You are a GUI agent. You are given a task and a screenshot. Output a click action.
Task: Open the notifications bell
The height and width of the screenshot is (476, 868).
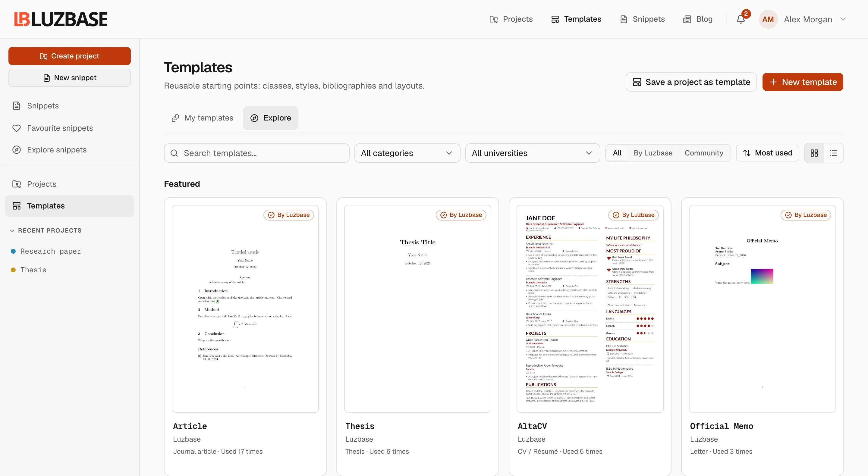(x=740, y=19)
